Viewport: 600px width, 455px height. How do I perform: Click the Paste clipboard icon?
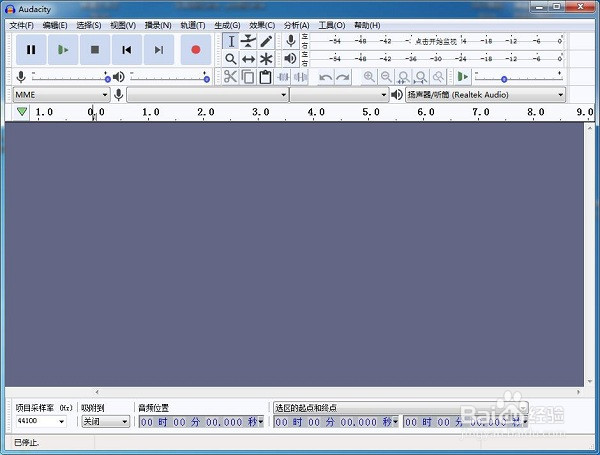265,77
